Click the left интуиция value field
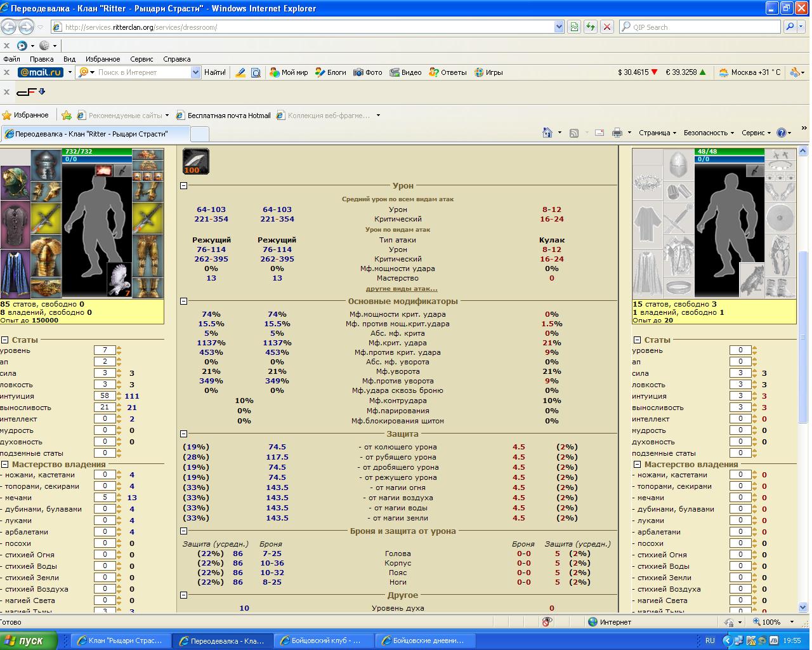The height and width of the screenshot is (650, 812). tap(104, 395)
